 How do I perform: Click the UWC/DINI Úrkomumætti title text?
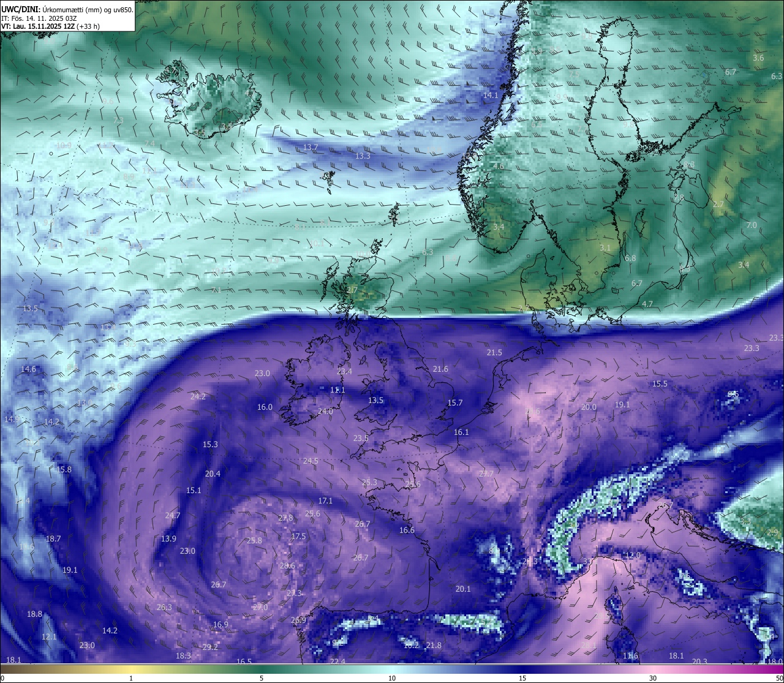click(x=67, y=9)
